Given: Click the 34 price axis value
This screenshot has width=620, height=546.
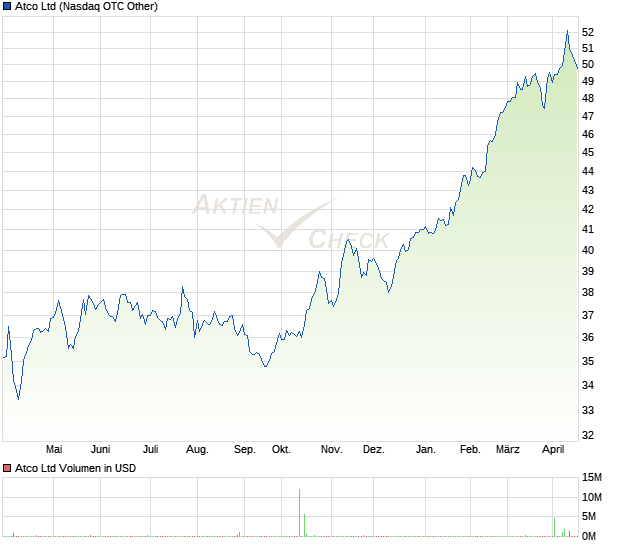Looking at the screenshot, I should [588, 385].
